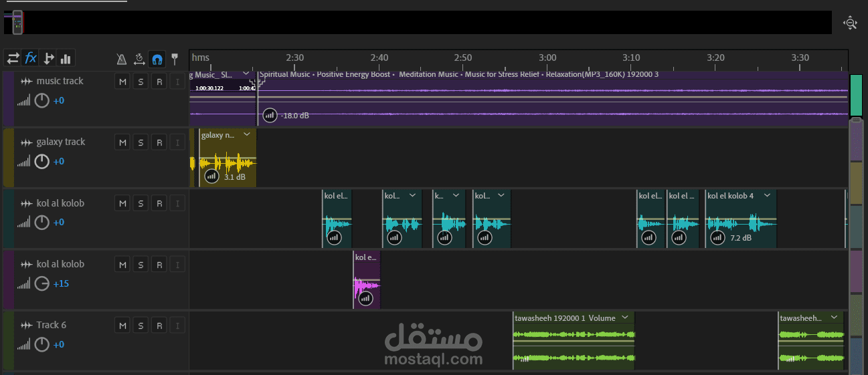Click the 2:30 mark on the time ruler
Screen dimensions: 868x375
294,57
